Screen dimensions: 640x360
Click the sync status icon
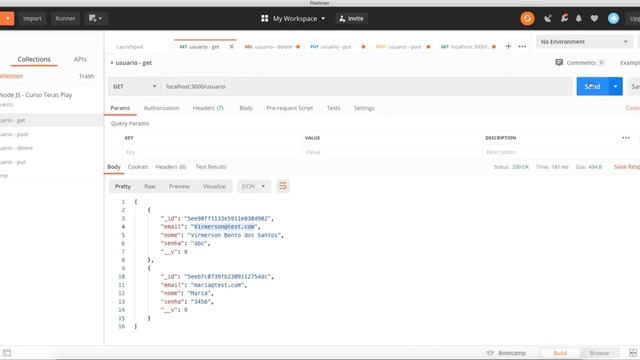527,18
